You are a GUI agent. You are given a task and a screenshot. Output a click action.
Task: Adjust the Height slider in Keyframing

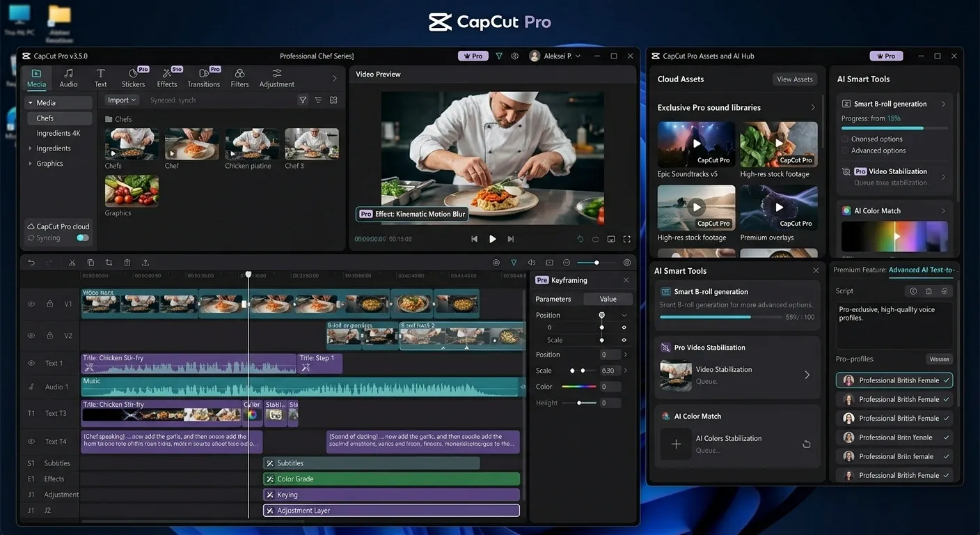coord(579,403)
